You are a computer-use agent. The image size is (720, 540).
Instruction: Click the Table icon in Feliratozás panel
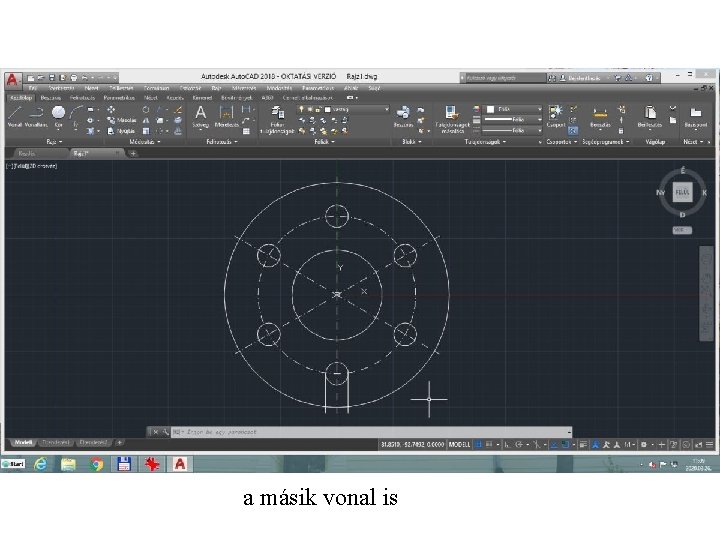247,131
